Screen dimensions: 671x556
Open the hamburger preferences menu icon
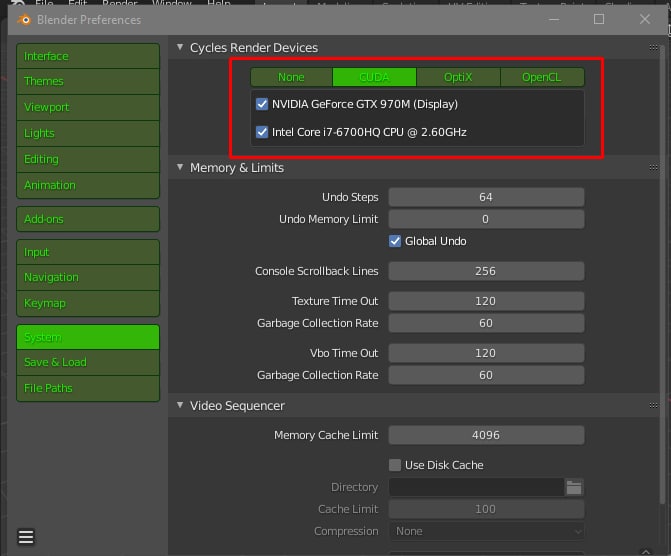26,537
